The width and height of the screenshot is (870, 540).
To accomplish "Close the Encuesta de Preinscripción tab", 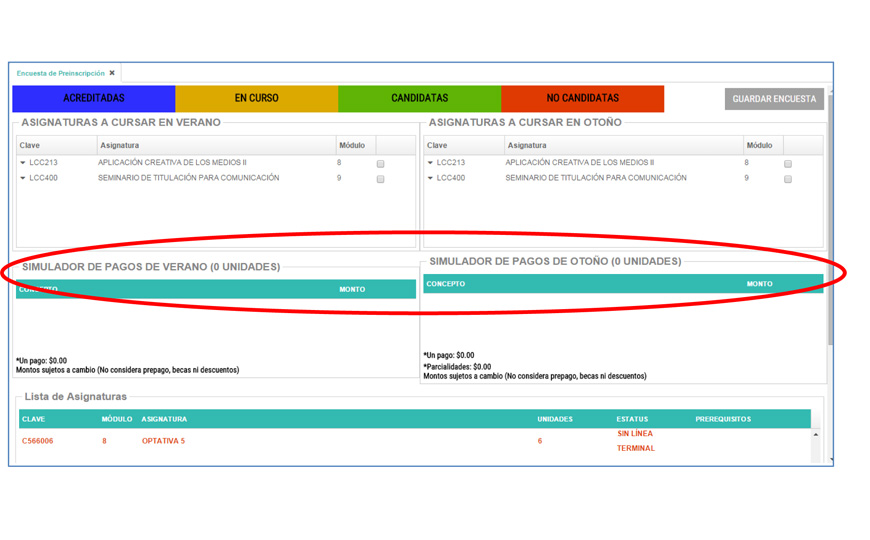I will 112,73.
